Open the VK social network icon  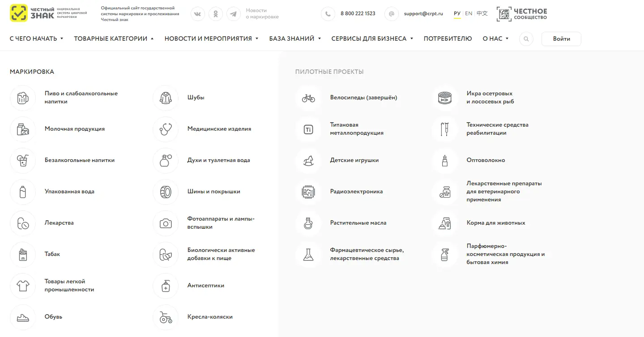click(x=198, y=14)
